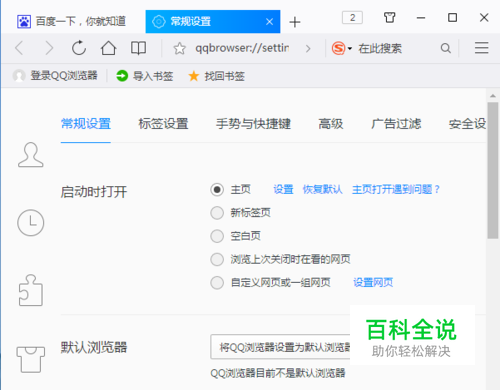This screenshot has height=390, width=500.
Task: Click the Sogou search engine icon
Action: 338,48
